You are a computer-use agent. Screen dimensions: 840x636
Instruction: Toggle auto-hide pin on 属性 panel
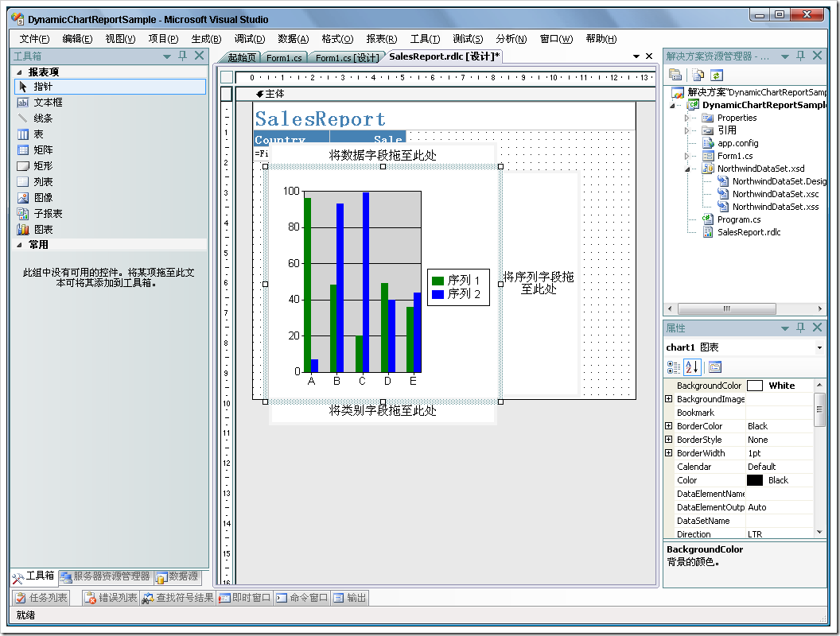(x=801, y=328)
